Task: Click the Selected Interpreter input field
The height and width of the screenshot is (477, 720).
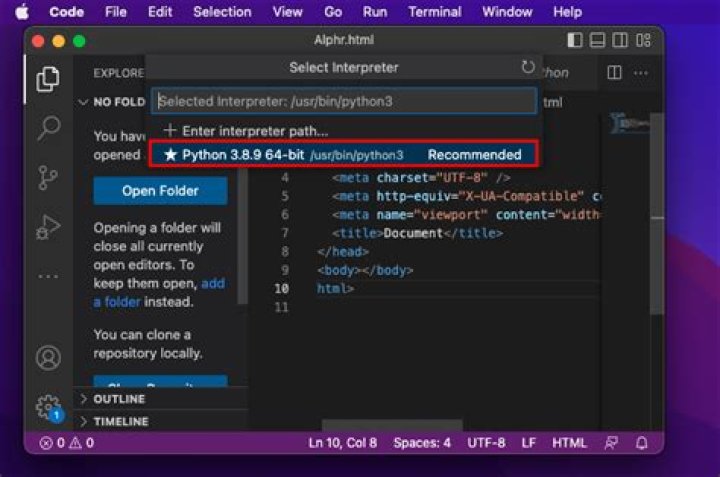Action: [343, 101]
